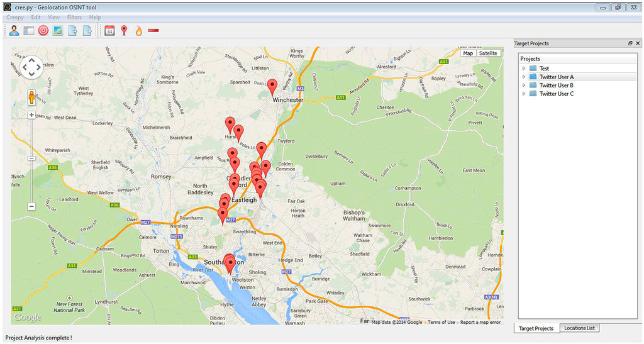Viewport: 644px width, 344px height.
Task: Expand the Test project node
Action: [524, 69]
